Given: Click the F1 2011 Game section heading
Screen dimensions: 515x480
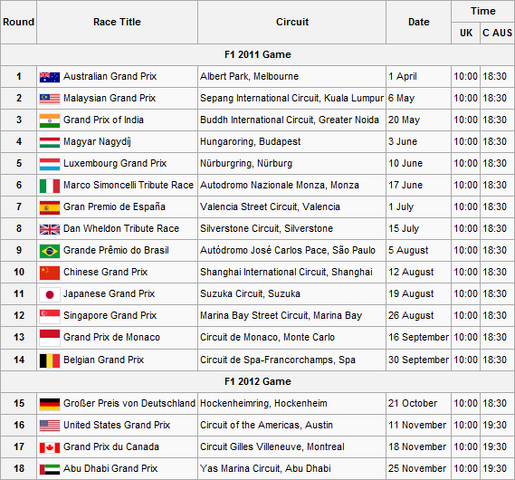Looking at the screenshot, I should (257, 55).
